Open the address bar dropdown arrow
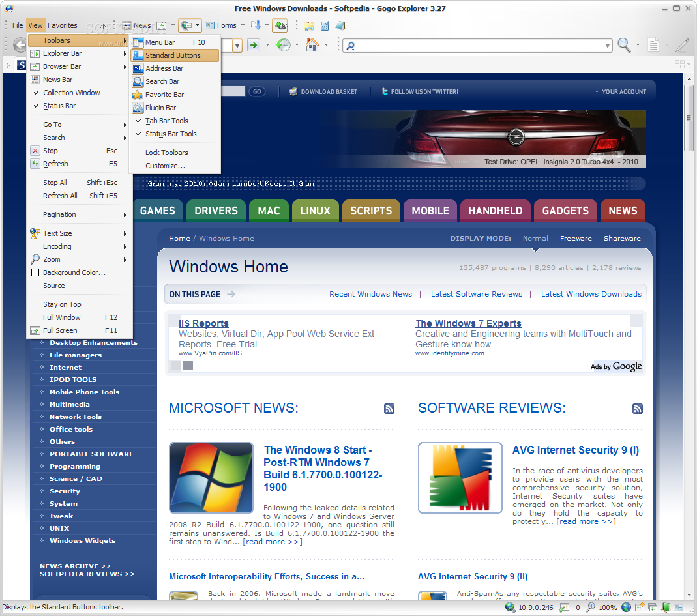The height and width of the screenshot is (616, 697). [237, 46]
